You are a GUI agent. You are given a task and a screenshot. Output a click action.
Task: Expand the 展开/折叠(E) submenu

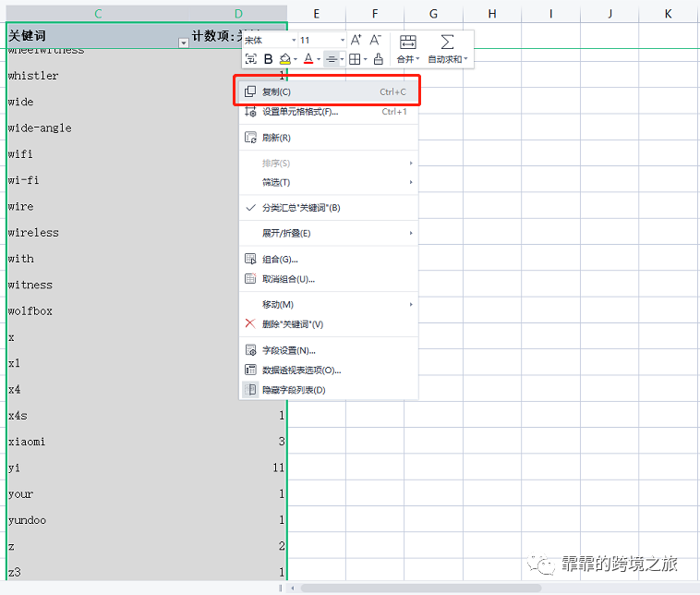329,233
